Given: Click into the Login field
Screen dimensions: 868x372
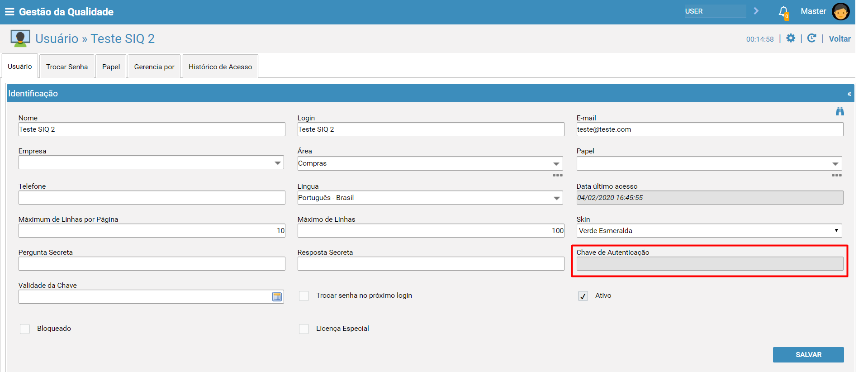Looking at the screenshot, I should pyautogui.click(x=431, y=129).
